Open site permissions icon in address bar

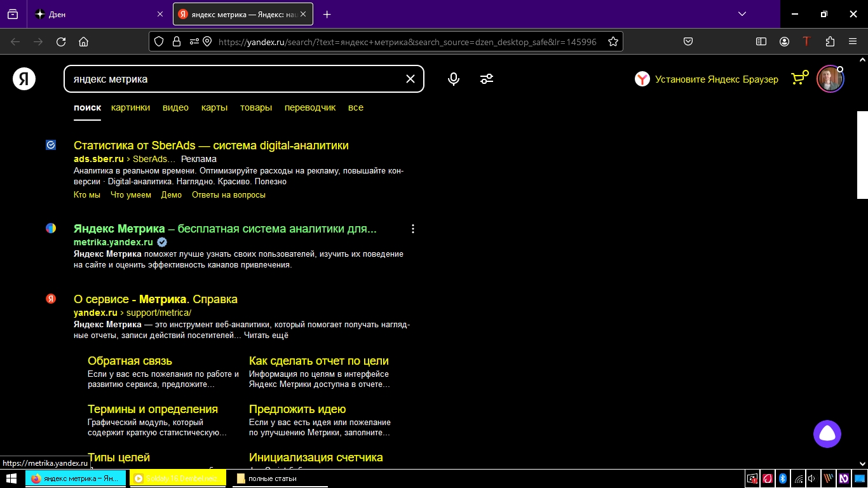click(x=194, y=41)
